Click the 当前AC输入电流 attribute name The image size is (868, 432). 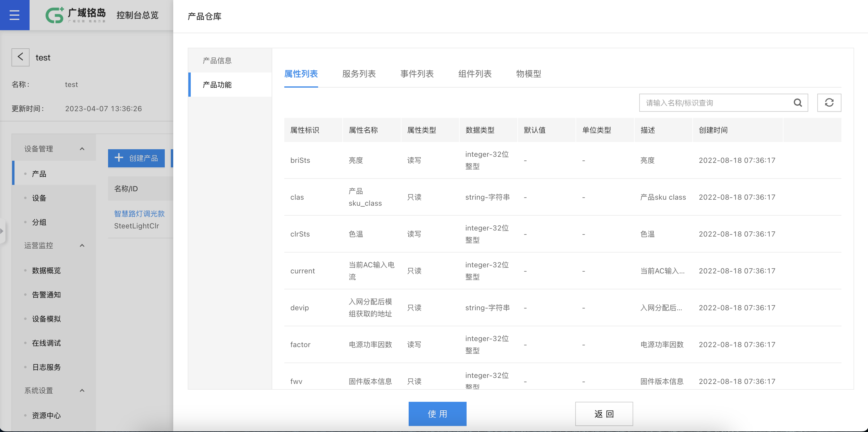point(371,271)
